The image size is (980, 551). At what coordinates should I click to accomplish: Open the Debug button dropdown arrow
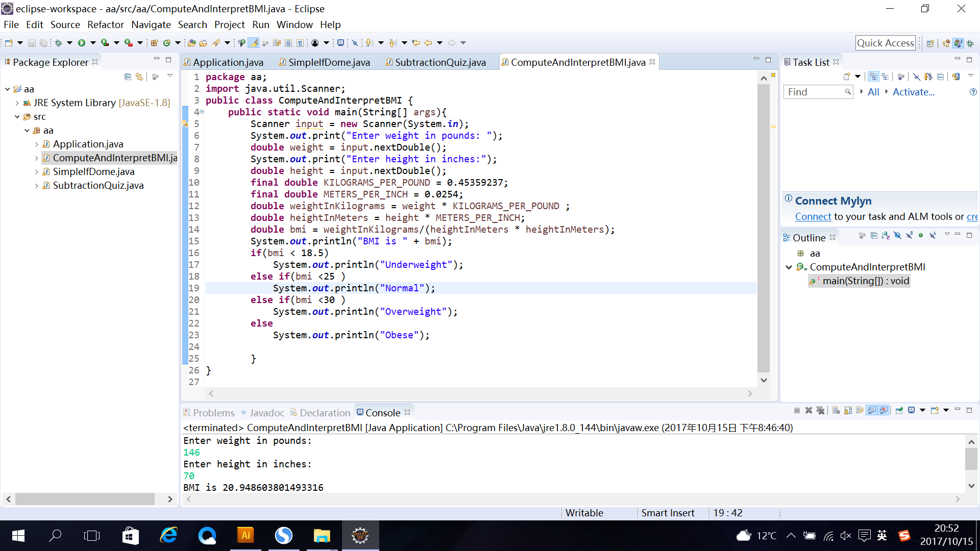pos(69,43)
